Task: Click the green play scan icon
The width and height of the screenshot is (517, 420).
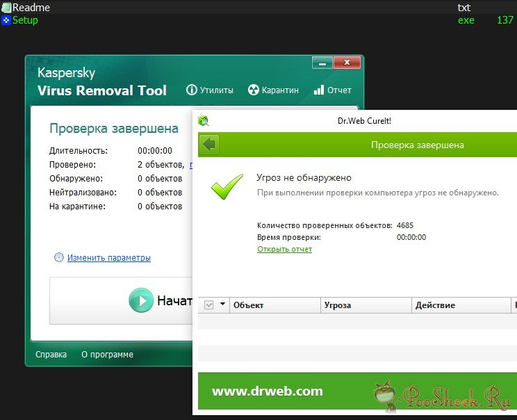Action: click(x=141, y=300)
